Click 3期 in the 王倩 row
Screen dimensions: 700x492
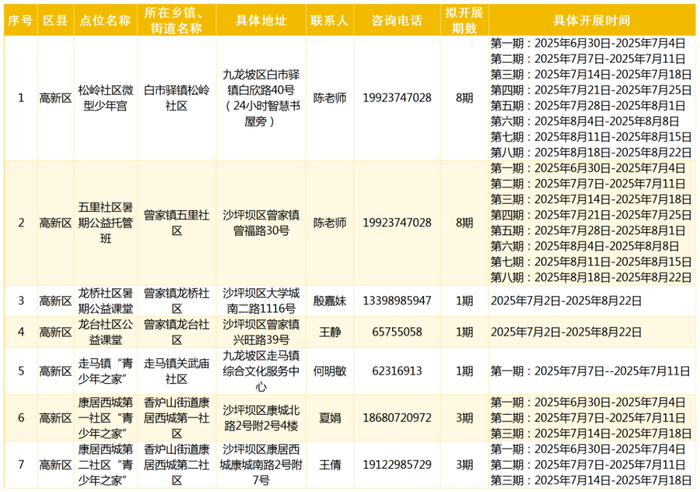click(464, 465)
